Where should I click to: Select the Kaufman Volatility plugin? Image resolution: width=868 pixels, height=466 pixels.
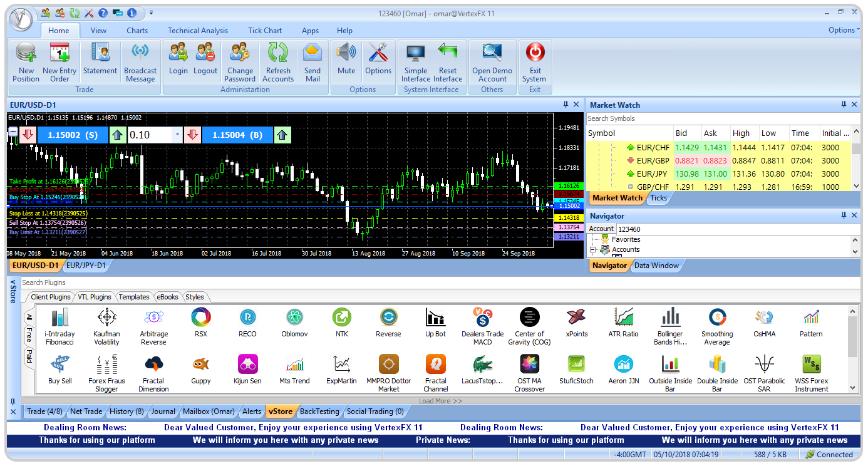tap(106, 326)
